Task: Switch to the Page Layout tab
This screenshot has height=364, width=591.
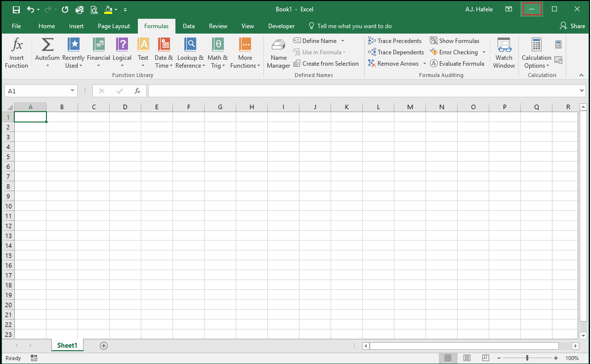Action: tap(114, 26)
